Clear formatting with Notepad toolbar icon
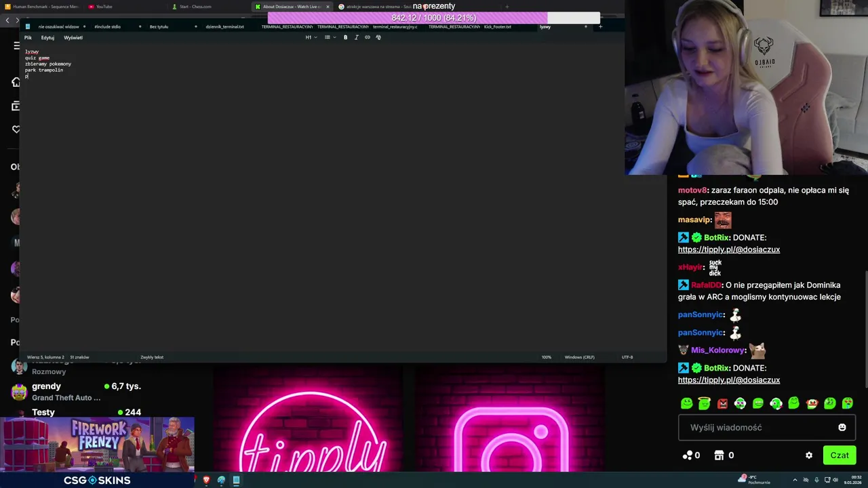This screenshot has width=868, height=488. click(378, 37)
